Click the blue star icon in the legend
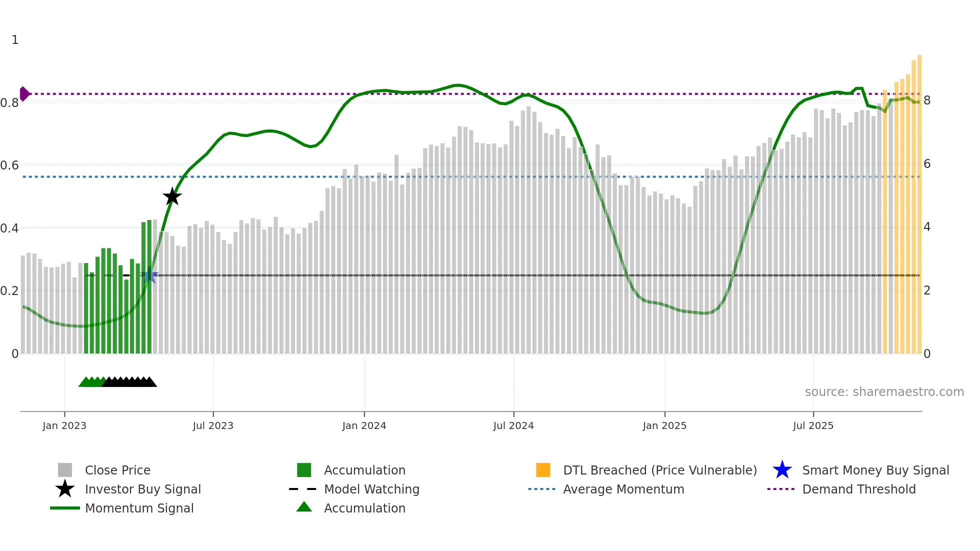The height and width of the screenshot is (551, 980). pyautogui.click(x=782, y=470)
